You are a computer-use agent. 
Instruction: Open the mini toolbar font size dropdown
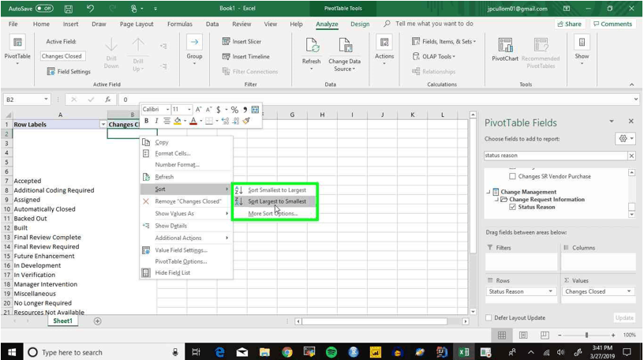click(x=189, y=110)
